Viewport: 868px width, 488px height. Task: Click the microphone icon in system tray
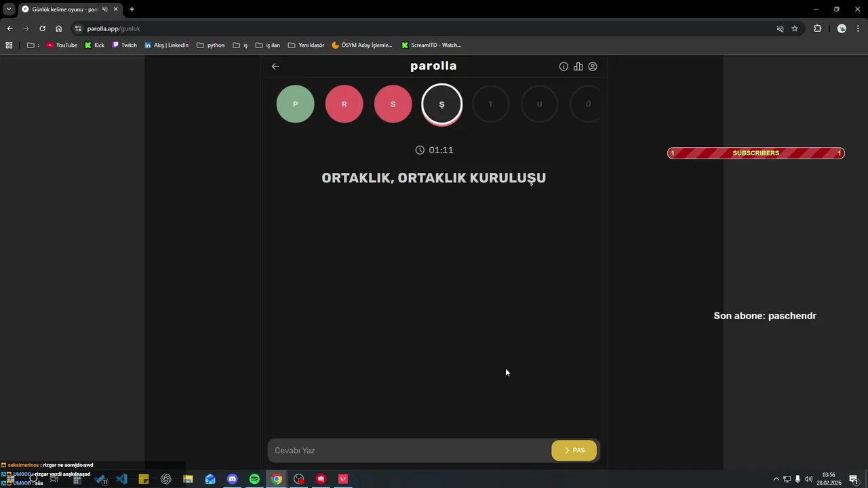[x=797, y=479]
